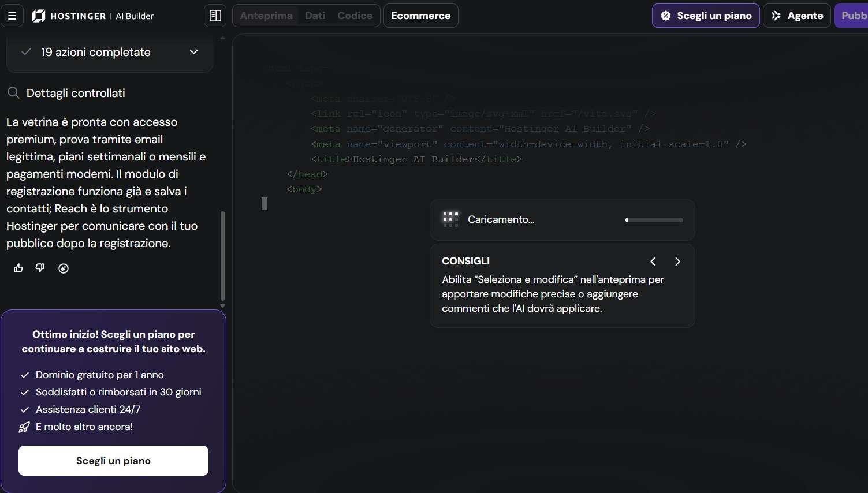The width and height of the screenshot is (868, 493).
Task: Click Scegli un piano in top bar
Action: click(x=706, y=16)
